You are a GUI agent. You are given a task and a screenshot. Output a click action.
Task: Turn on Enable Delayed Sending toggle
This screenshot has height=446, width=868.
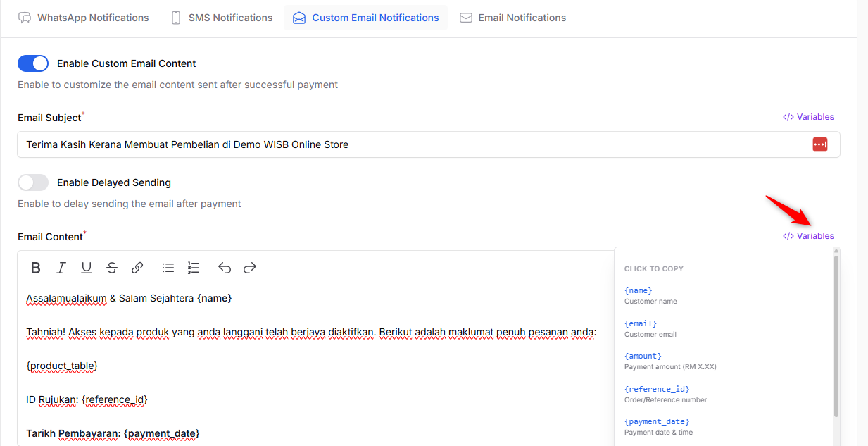pyautogui.click(x=33, y=182)
